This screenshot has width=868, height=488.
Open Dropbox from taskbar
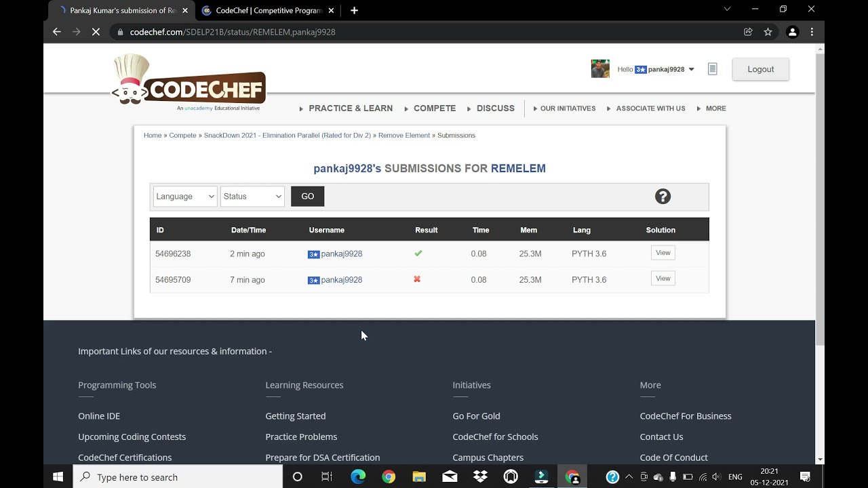(x=480, y=477)
